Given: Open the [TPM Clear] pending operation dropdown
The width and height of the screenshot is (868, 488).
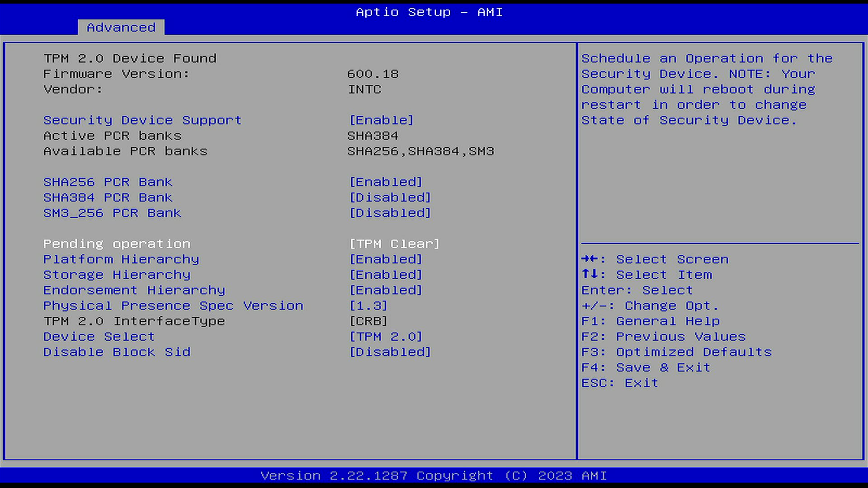Looking at the screenshot, I should point(395,244).
